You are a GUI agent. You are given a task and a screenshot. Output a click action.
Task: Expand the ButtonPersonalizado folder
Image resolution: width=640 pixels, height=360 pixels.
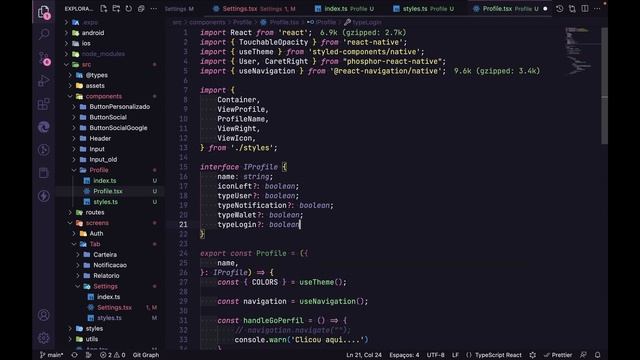[x=120, y=107]
